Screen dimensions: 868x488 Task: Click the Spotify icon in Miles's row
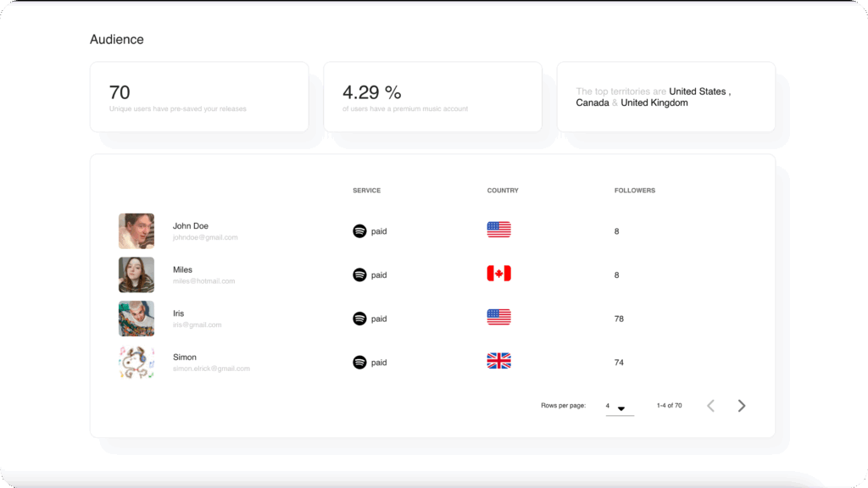pyautogui.click(x=359, y=274)
